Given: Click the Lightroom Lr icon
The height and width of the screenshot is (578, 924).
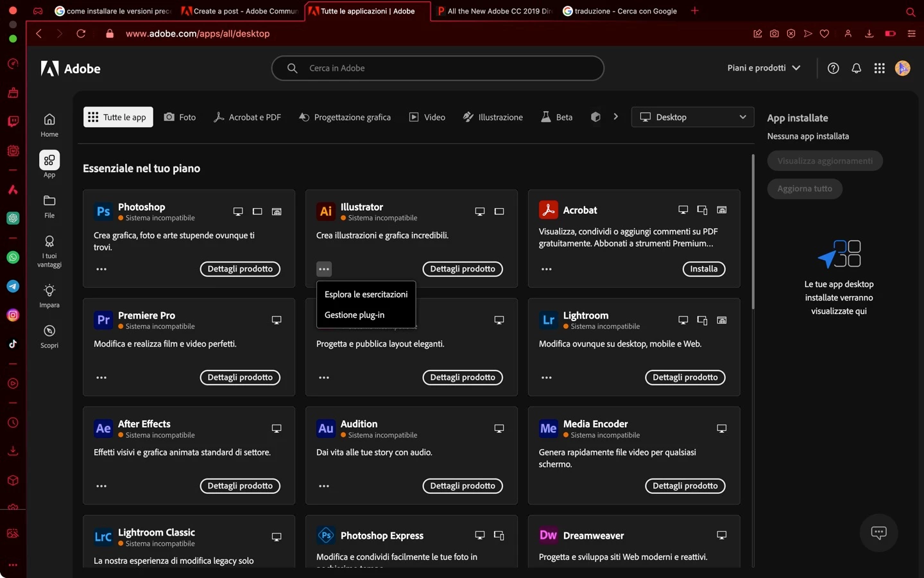Looking at the screenshot, I should [548, 320].
